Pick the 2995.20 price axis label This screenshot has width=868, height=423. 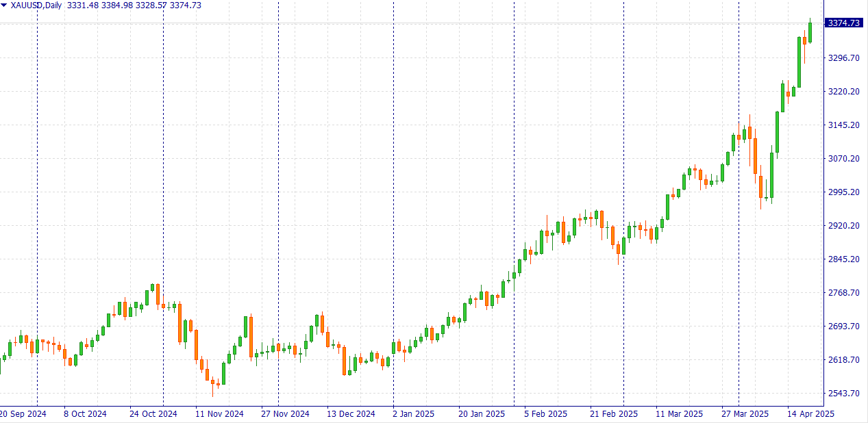[x=843, y=192]
